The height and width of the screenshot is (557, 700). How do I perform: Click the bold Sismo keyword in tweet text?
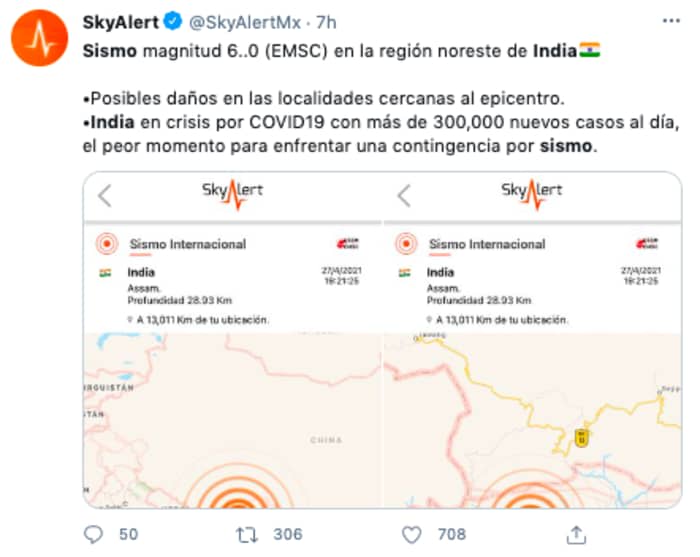pos(110,51)
